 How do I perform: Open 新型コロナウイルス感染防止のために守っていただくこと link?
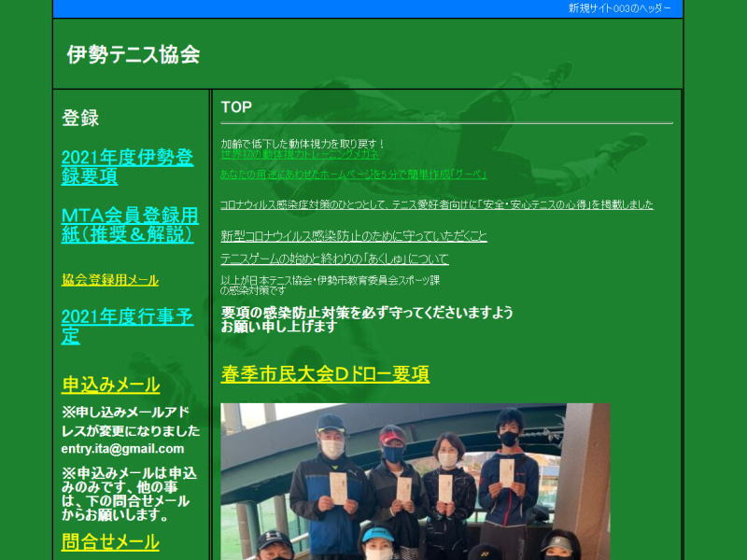click(354, 236)
